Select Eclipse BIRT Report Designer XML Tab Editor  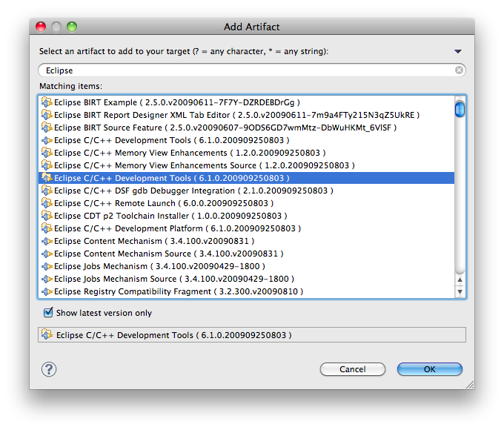point(246,115)
